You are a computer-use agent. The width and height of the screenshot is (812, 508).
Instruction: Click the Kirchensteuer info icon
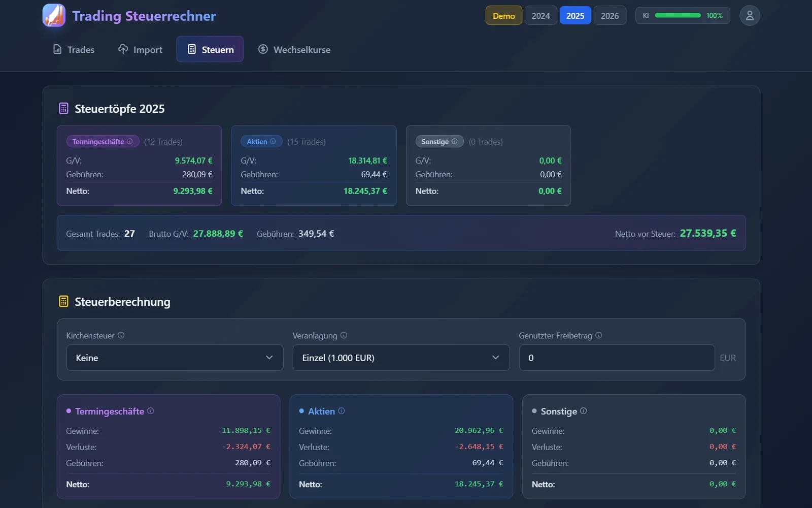click(121, 335)
